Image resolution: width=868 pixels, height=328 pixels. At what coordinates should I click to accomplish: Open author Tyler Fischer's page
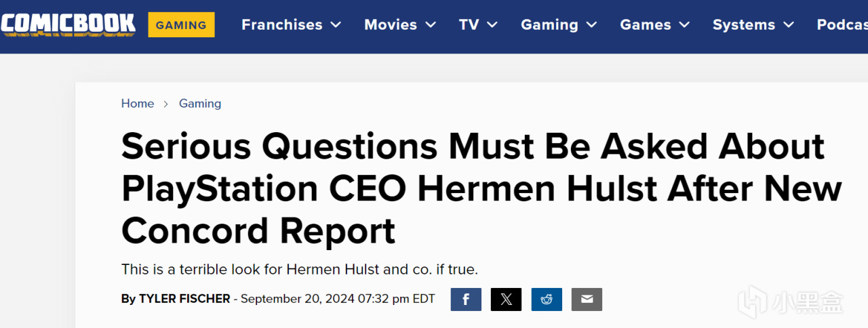coord(184,299)
